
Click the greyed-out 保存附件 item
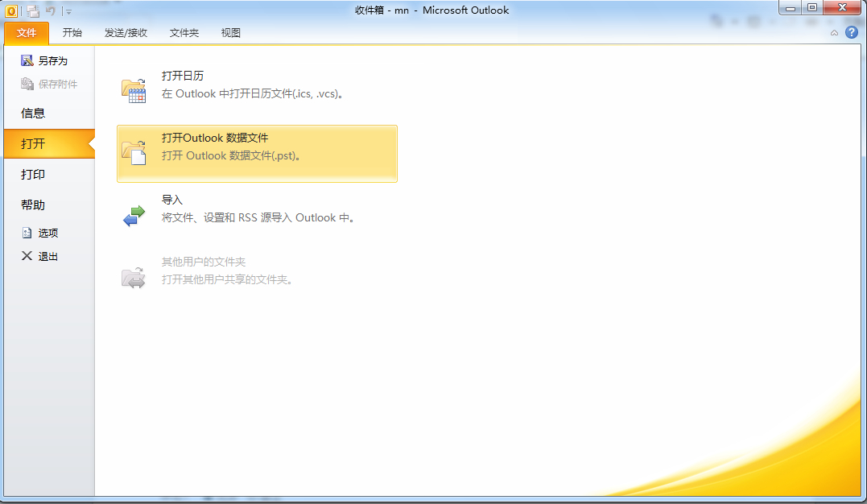(x=49, y=84)
